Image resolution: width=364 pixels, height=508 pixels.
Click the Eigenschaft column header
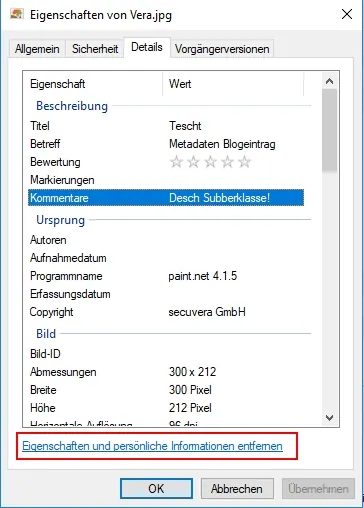click(x=93, y=84)
